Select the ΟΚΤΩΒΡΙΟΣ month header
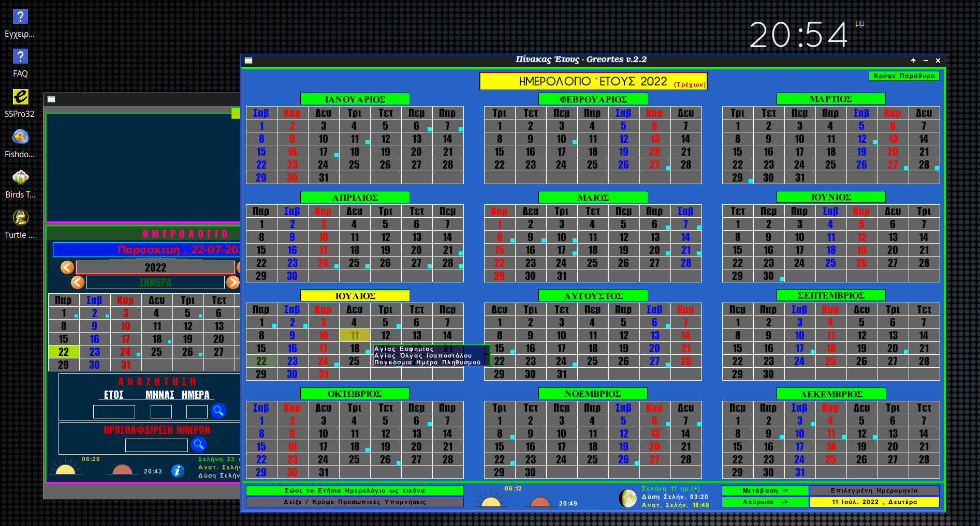Viewport: 980px width, 526px height. pyautogui.click(x=355, y=394)
